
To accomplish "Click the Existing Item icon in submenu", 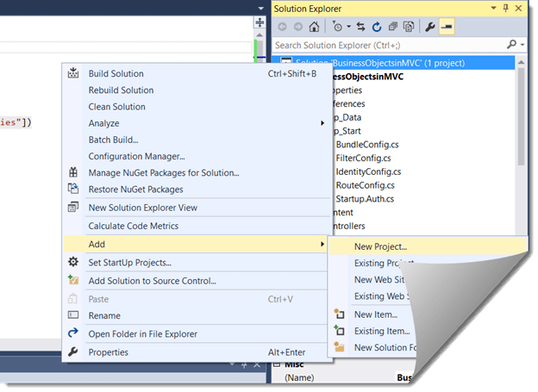I will click(340, 330).
